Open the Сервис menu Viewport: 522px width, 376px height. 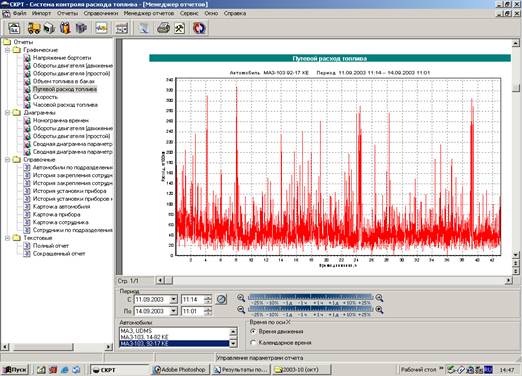coord(189,13)
